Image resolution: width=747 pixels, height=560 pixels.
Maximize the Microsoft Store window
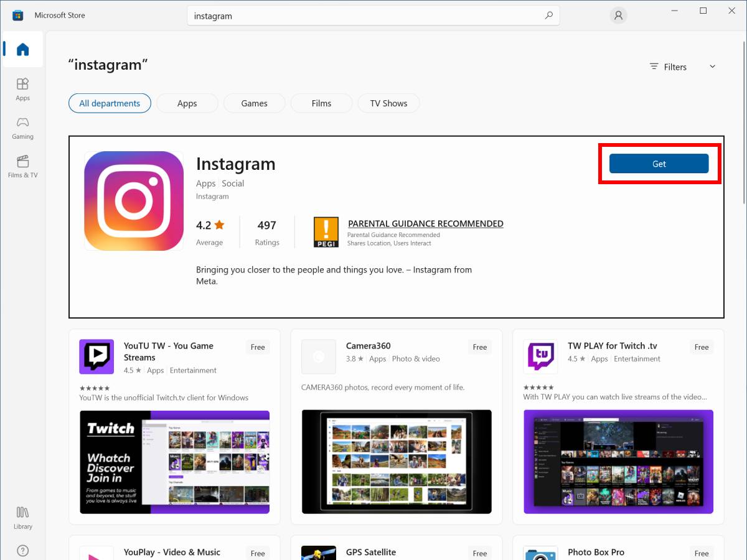703,11
